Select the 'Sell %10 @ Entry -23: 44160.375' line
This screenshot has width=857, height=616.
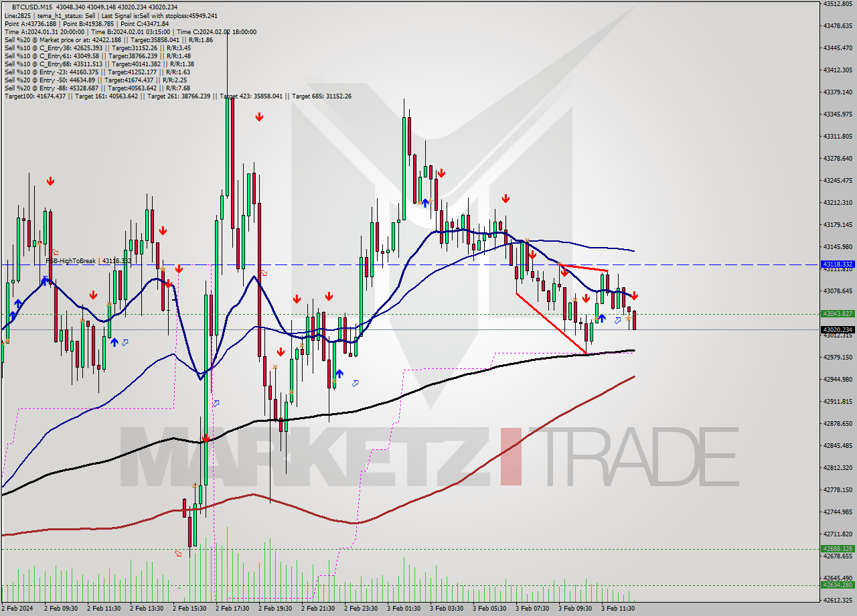pyautogui.click(x=97, y=72)
